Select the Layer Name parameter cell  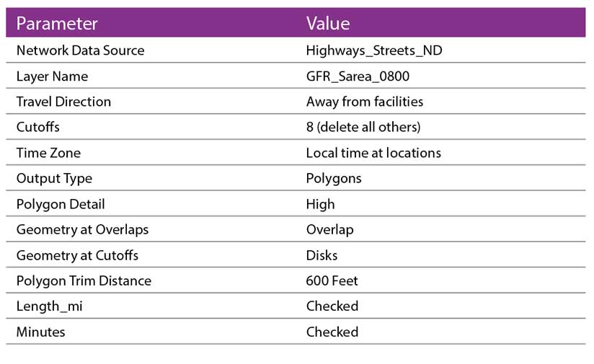(52, 76)
